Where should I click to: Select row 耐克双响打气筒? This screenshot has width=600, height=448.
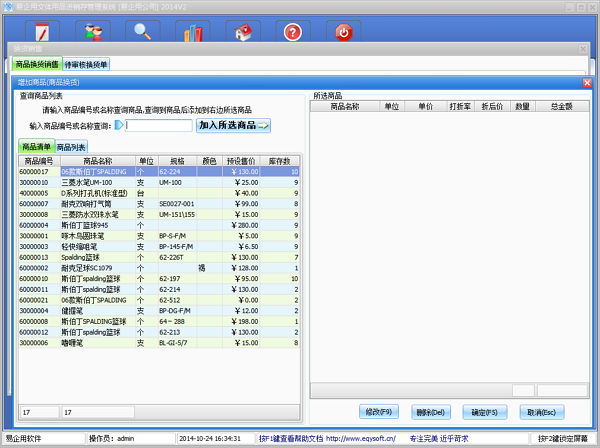pos(159,204)
